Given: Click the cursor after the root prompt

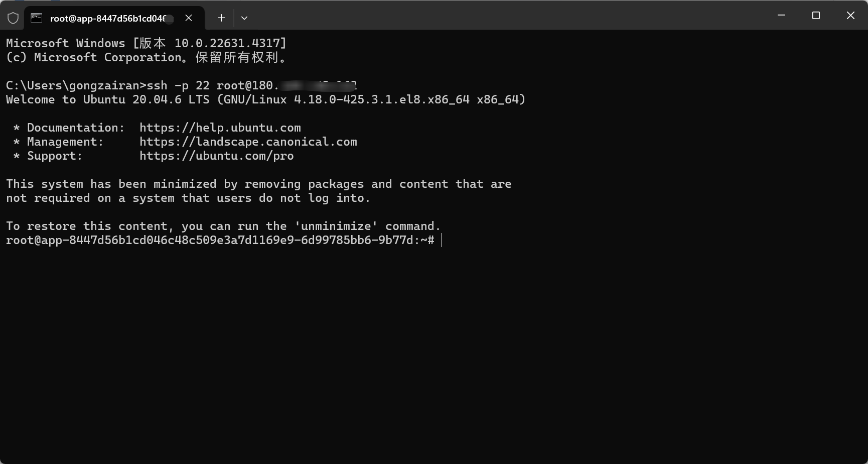Looking at the screenshot, I should 442,240.
